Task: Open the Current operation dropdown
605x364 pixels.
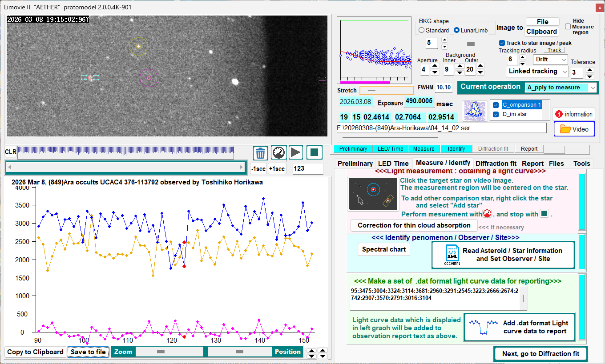Action: [561, 88]
